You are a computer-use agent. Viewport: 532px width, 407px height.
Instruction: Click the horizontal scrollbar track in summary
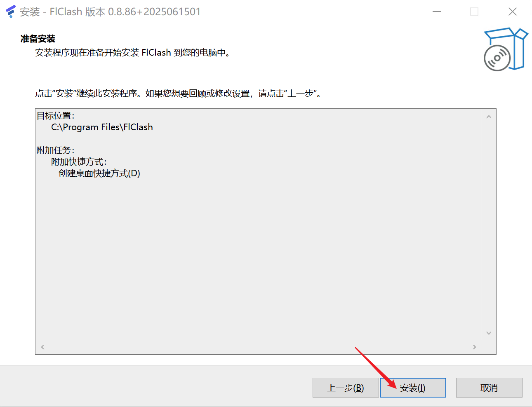pyautogui.click(x=259, y=347)
